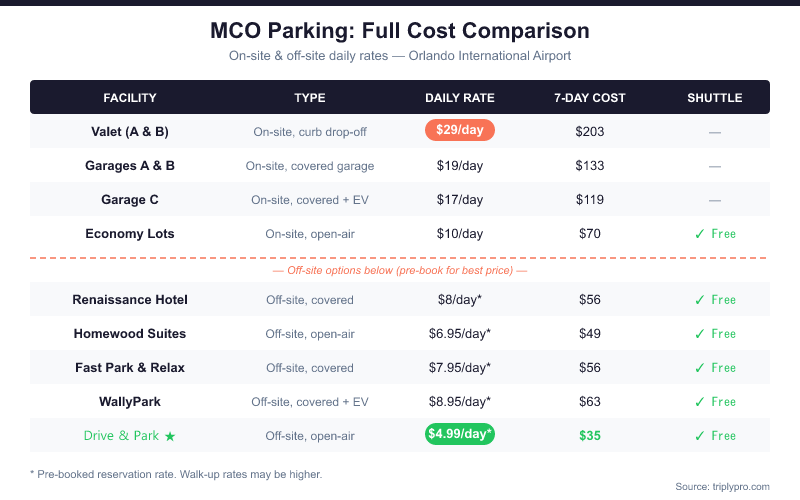Screen dimensions: 800x500
Task: Click the WallyPark shuttle checkmark
Action: click(x=699, y=402)
